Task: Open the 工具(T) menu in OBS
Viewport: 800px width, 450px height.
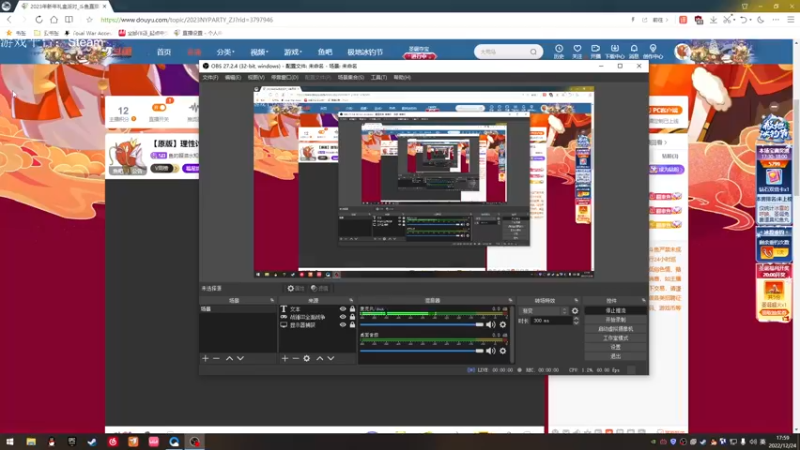Action: pos(379,78)
